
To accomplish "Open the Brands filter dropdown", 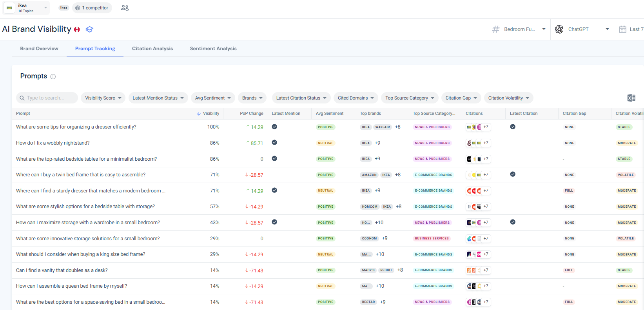I will [x=252, y=98].
